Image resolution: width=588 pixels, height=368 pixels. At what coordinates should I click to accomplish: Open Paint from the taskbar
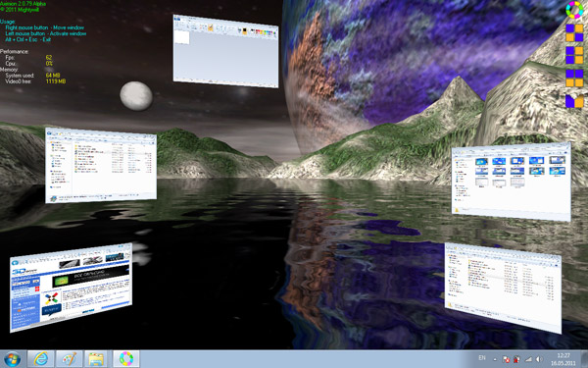click(69, 358)
